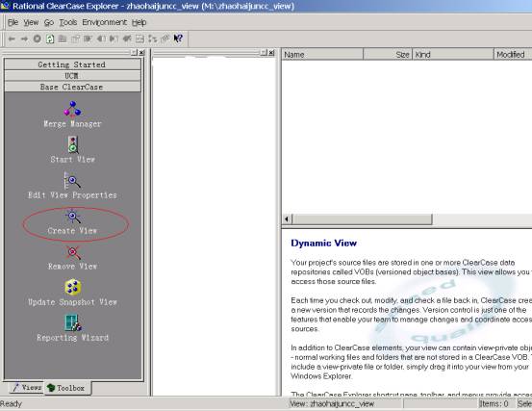Sort by the Kind column header
Screen dimensions: 532x411
pos(453,54)
